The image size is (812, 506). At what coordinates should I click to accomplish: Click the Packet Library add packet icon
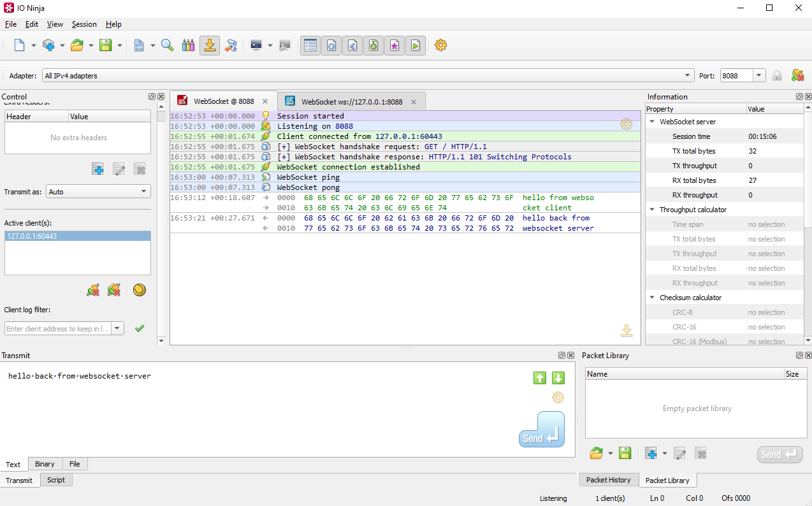point(651,454)
